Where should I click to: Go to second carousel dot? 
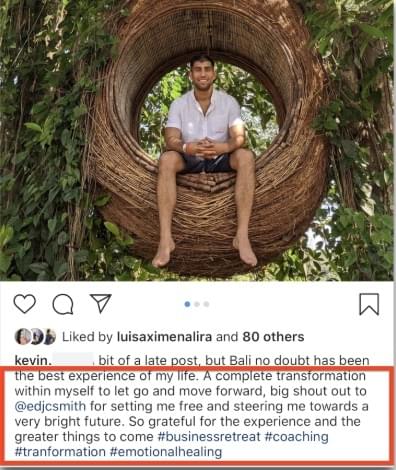point(197,304)
